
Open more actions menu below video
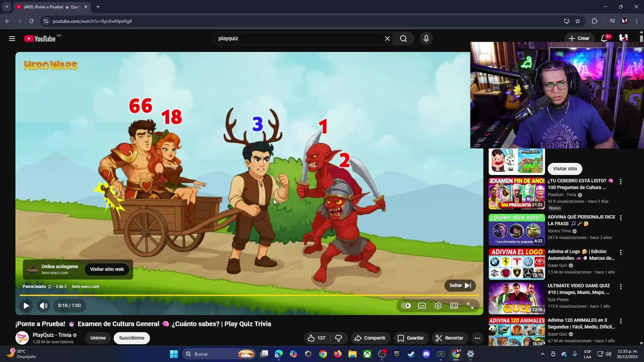click(477, 338)
